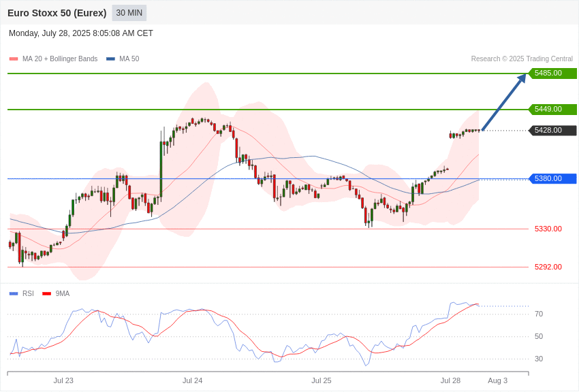This screenshot has width=579, height=392.
Task: Toggle the RSI legend entry
Action: pyautogui.click(x=21, y=293)
